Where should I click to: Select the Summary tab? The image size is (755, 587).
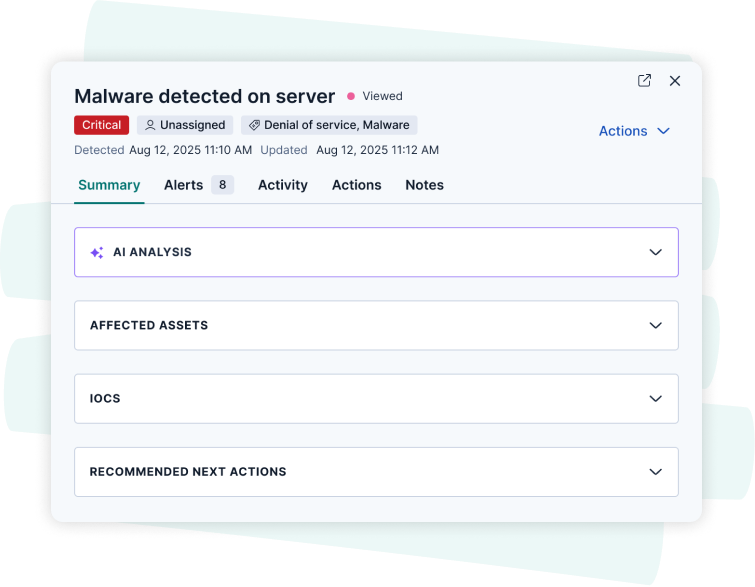click(x=109, y=185)
